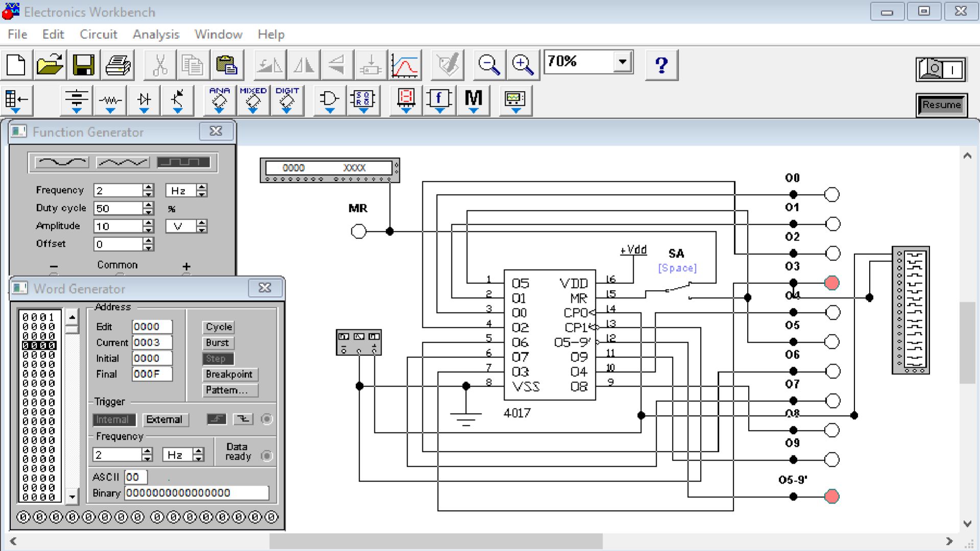Open the Digital ICs parts bin
The image size is (980, 551).
click(287, 100)
